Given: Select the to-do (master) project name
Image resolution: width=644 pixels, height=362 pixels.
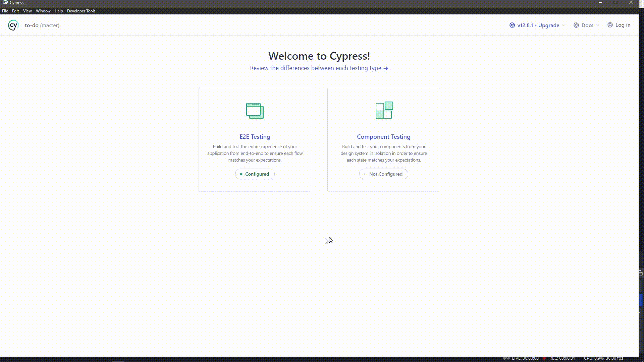Looking at the screenshot, I should click(42, 25).
